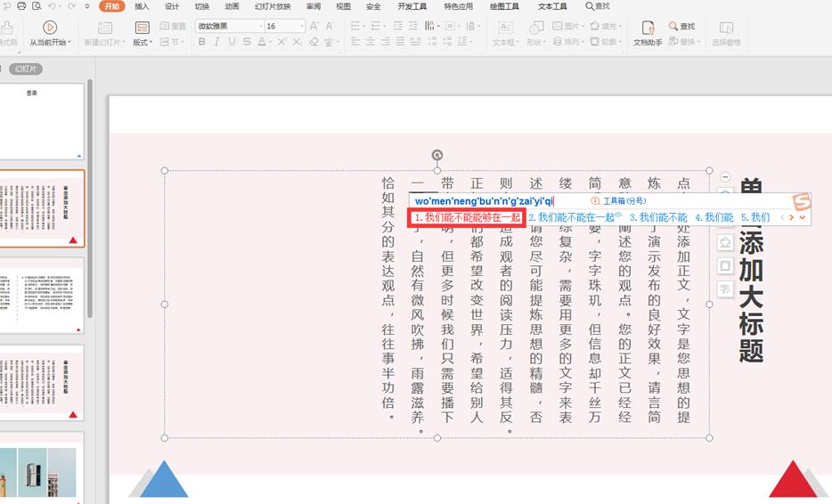
Task: Click the Undo arrow icon
Action: pos(52,6)
